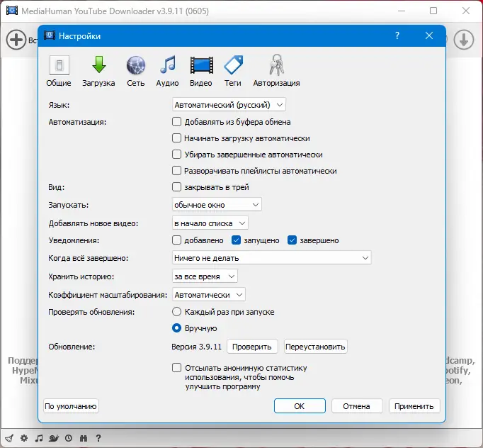Open the Язык dropdown Автоматический (русский)
Screen dimensions: 483x448
click(229, 105)
